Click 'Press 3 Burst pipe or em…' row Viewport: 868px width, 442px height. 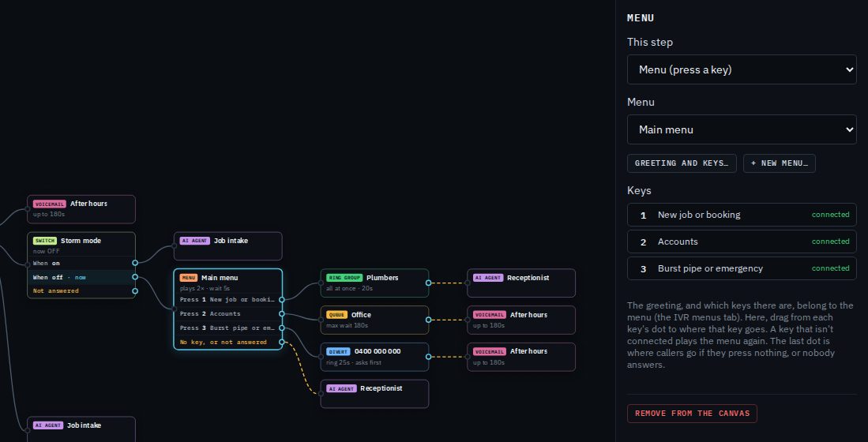pyautogui.click(x=227, y=328)
